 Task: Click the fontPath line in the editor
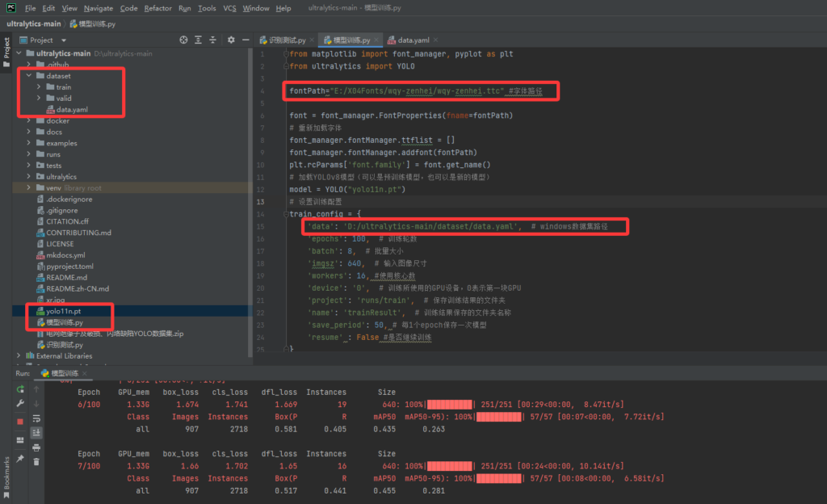click(x=416, y=90)
